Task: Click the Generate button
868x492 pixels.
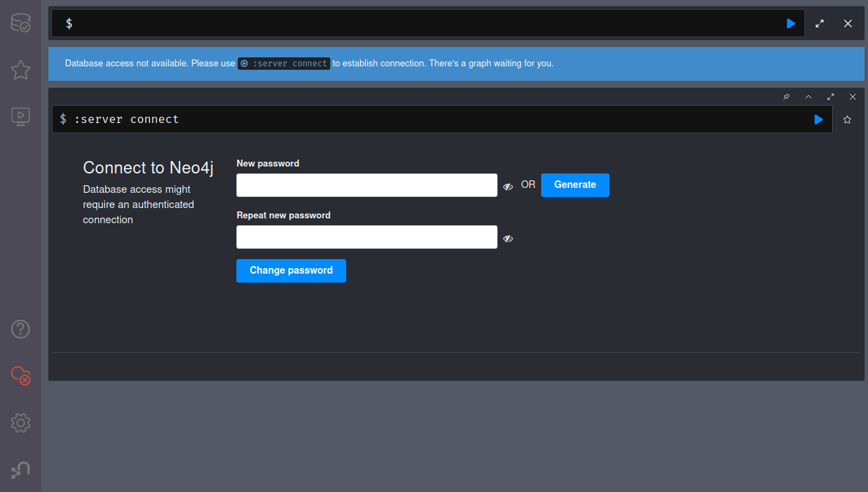Action: click(x=575, y=185)
